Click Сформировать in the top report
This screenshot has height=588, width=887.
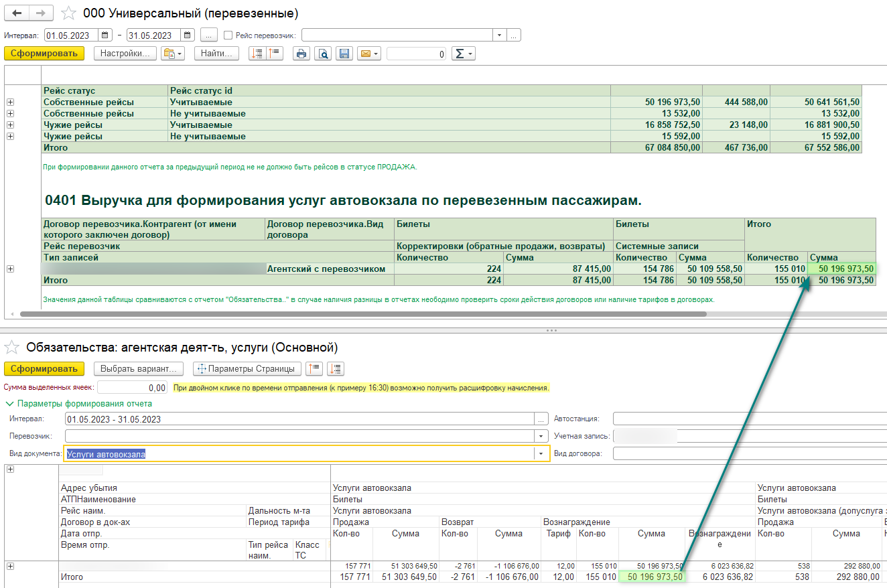(44, 54)
